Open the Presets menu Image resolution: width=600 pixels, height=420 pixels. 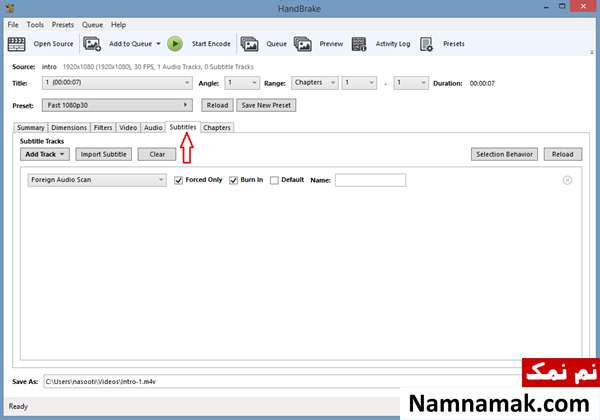[x=63, y=25]
